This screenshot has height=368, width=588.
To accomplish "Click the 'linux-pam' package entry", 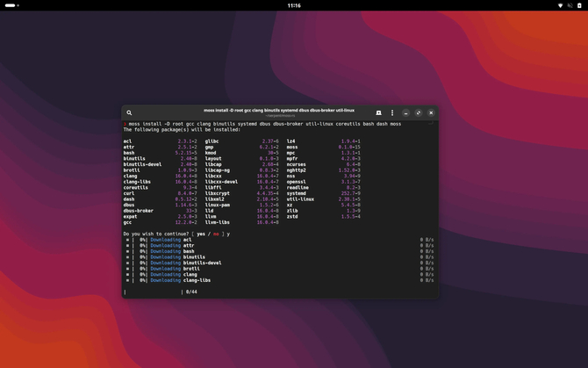I will (x=218, y=206).
